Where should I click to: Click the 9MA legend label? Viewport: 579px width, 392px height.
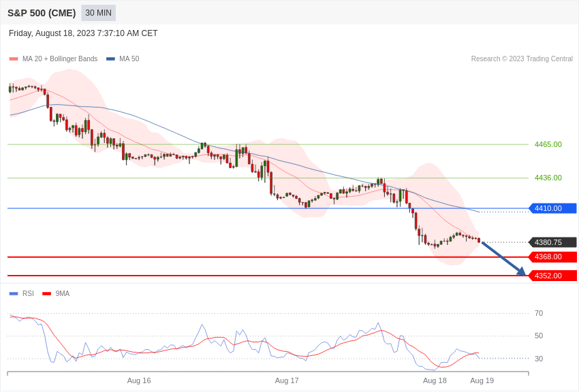[63, 293]
